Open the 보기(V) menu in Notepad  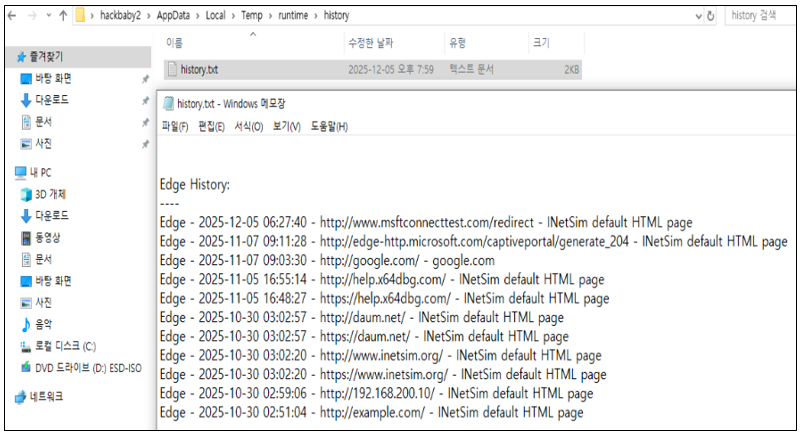coord(286,126)
